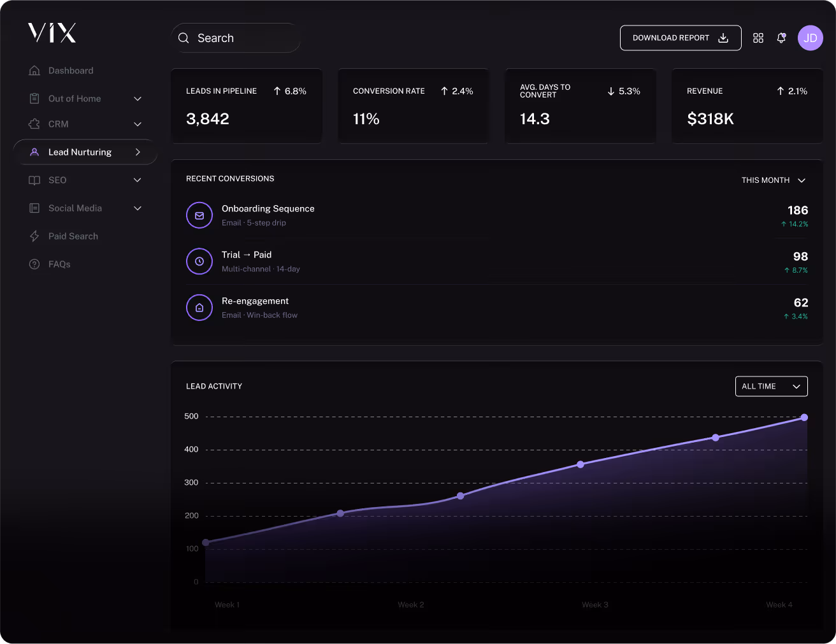Open the Onboarding Sequence row
The width and height of the screenshot is (836, 644).
pyautogui.click(x=497, y=215)
